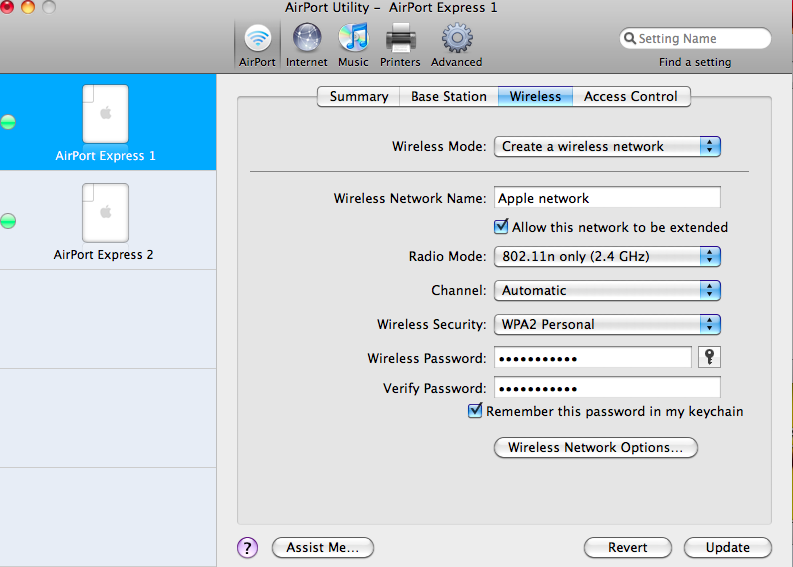Click the yellow minimize window button
Screen dimensions: 793x567
(28, 7)
